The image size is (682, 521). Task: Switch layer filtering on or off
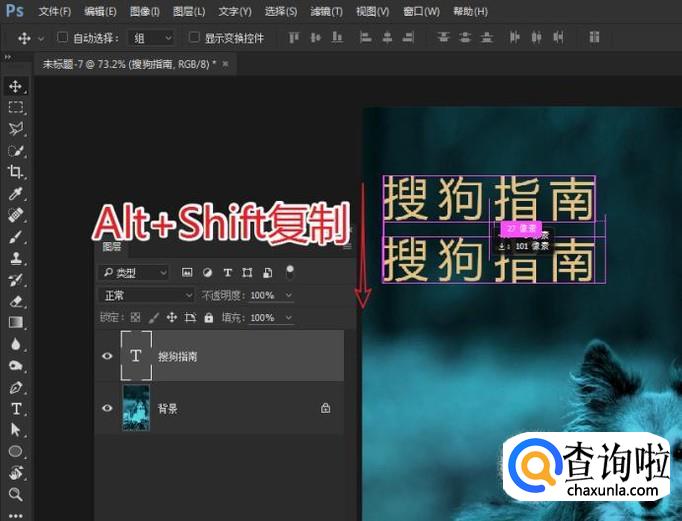pos(290,272)
